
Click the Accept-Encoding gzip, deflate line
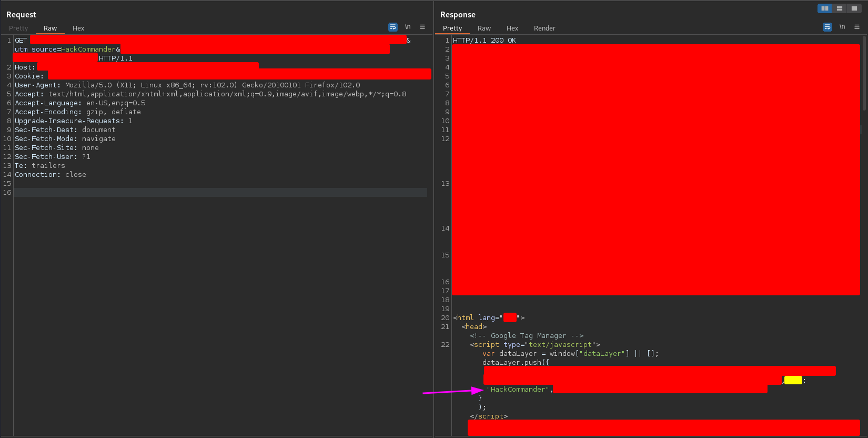[78, 112]
